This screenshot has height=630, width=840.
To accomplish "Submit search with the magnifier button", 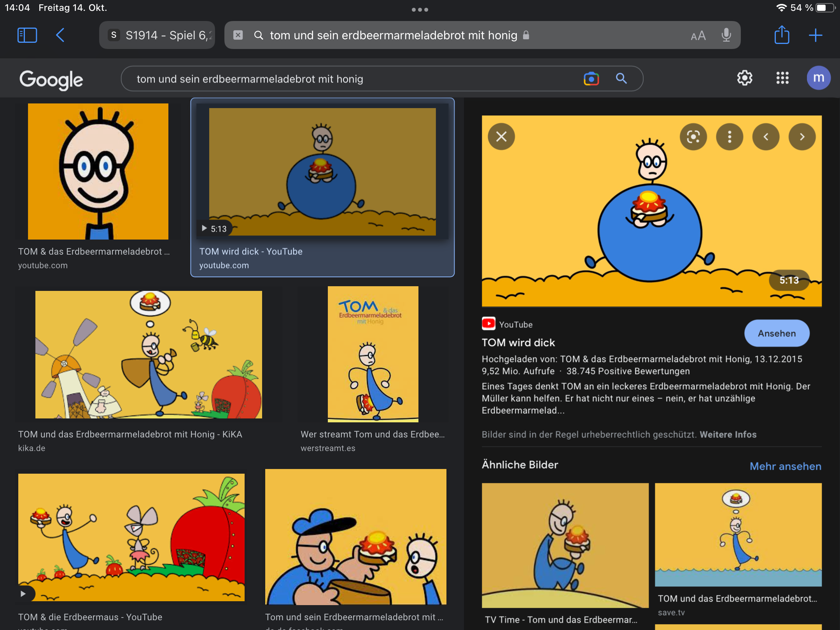I will [x=621, y=79].
